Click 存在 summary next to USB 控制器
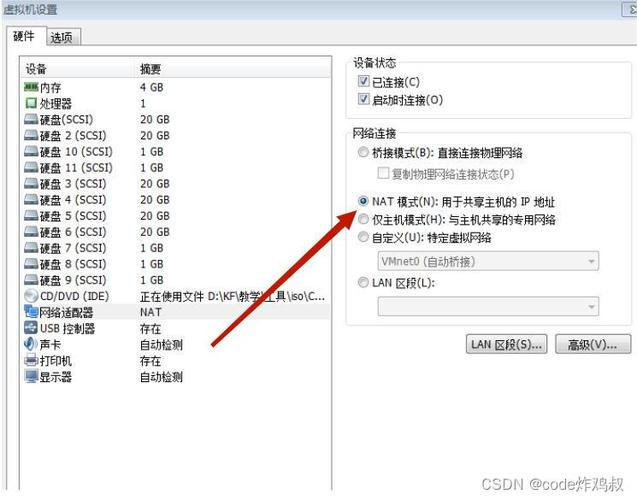Viewport: 637px width, 500px height. (x=151, y=328)
